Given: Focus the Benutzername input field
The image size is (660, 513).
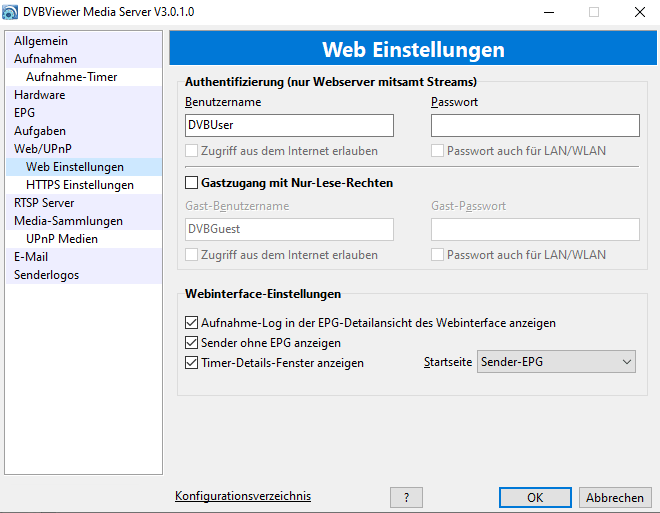Looking at the screenshot, I should [x=289, y=125].
